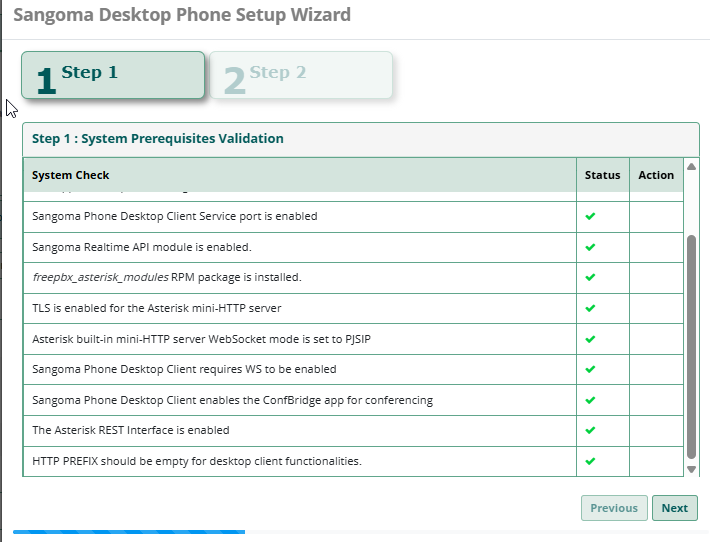
Task: Click the vertical scrollbar thumb
Action: click(690, 345)
